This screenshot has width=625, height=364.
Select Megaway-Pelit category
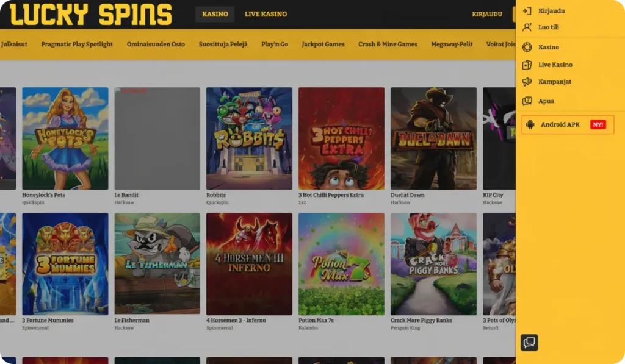click(452, 45)
